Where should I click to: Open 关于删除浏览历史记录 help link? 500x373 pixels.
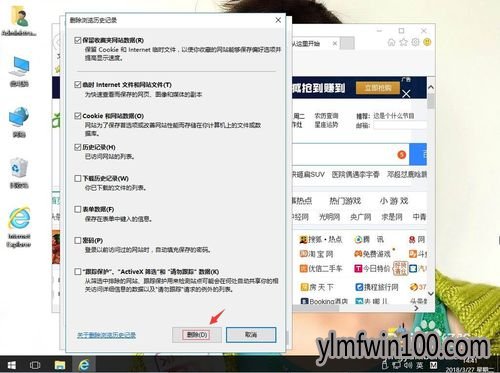pyautogui.click(x=106, y=335)
